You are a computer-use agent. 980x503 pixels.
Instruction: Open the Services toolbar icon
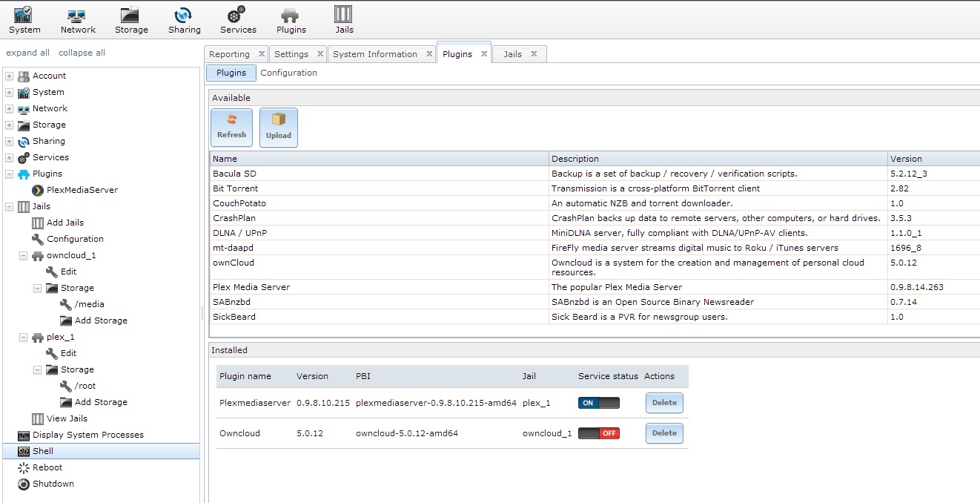pos(238,20)
